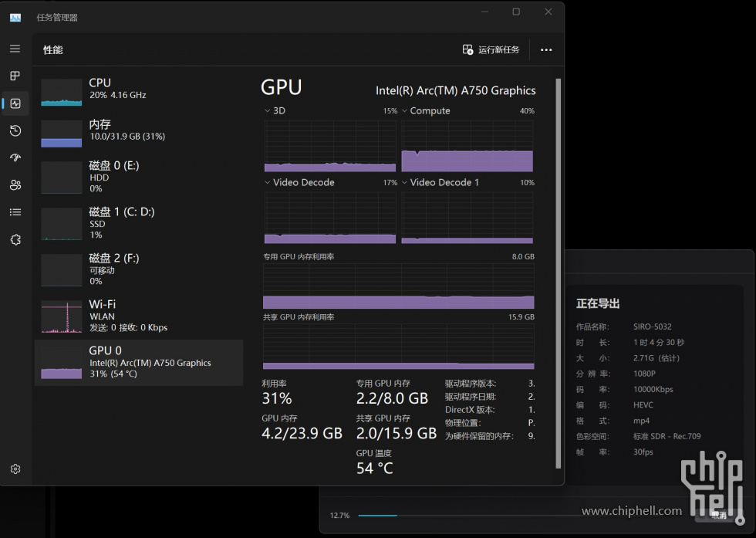Viewport: 756px width, 538px height.
Task: Click SIRO-5032 project name in export dialog
Action: pos(653,327)
